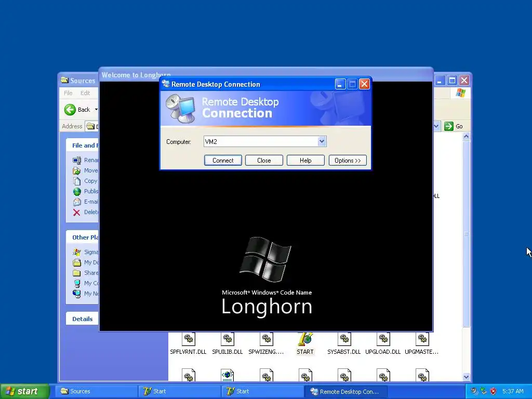This screenshot has width=532, height=399.
Task: Click Remote Desktop Connection title bar icon
Action: tap(166, 84)
